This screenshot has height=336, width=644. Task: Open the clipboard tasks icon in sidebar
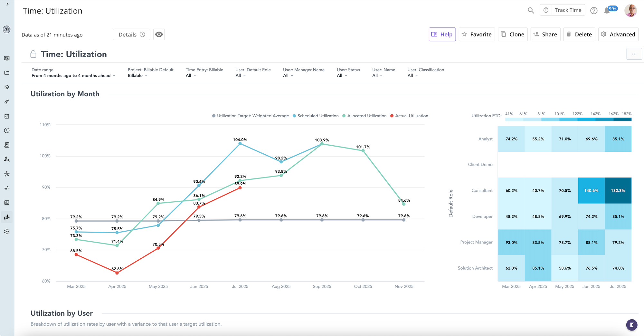click(x=7, y=116)
